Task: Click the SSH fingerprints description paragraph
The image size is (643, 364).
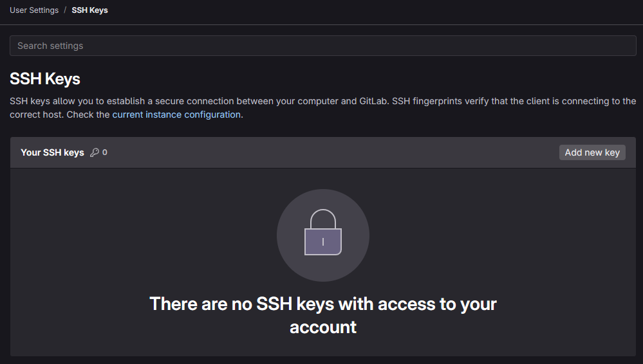Action: [x=322, y=108]
